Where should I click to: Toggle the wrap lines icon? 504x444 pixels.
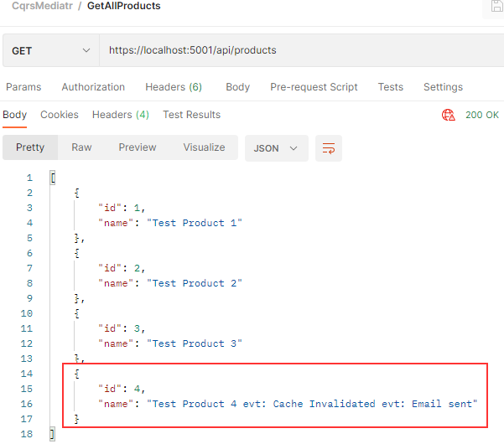329,148
